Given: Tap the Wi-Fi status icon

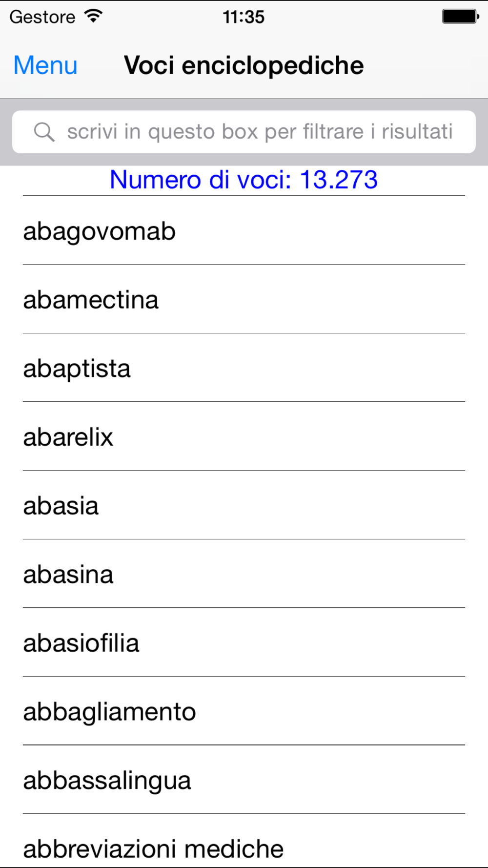Looking at the screenshot, I should point(93,16).
